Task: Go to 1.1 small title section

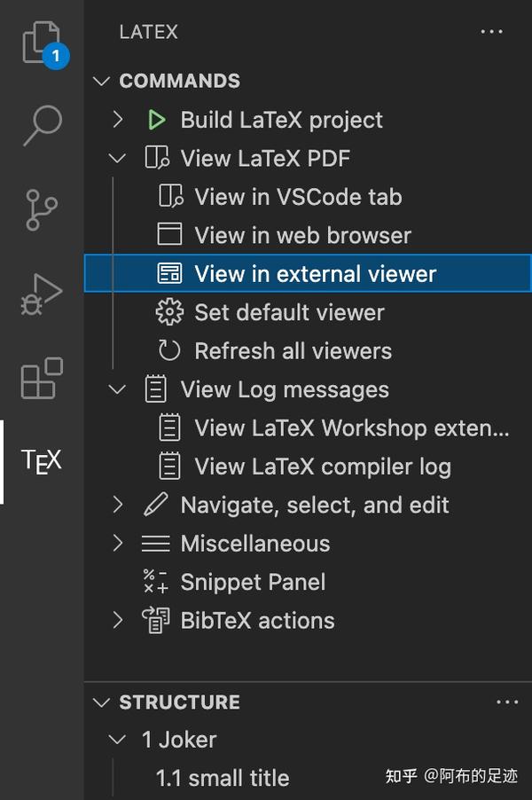Action: click(x=223, y=779)
